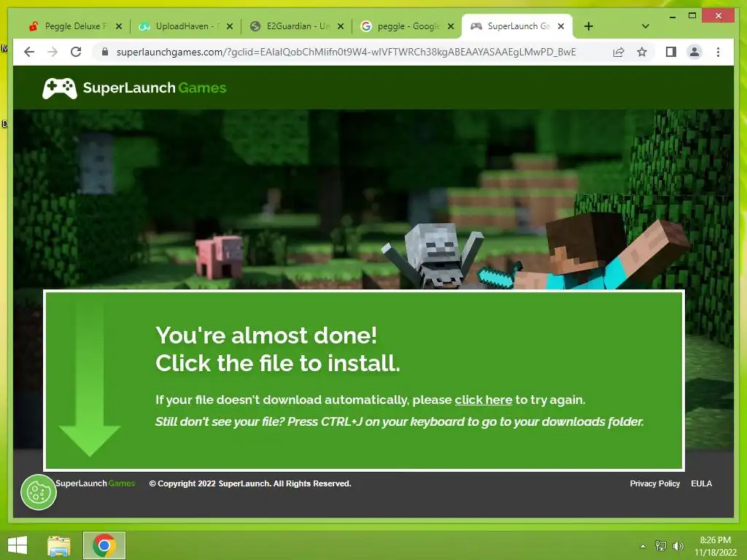This screenshot has width=747, height=560.
Task: Close the SuperLaunch Games tab
Action: click(561, 26)
